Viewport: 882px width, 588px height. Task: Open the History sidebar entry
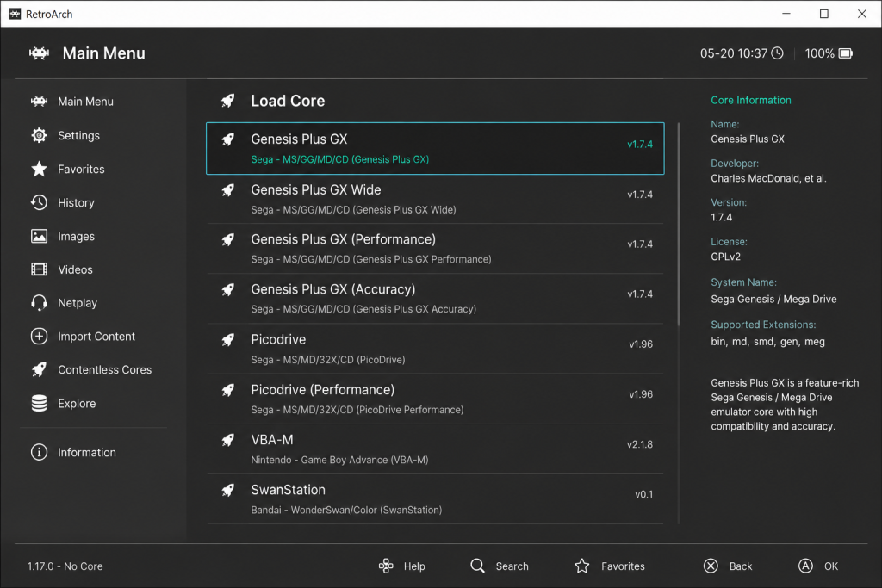93,202
